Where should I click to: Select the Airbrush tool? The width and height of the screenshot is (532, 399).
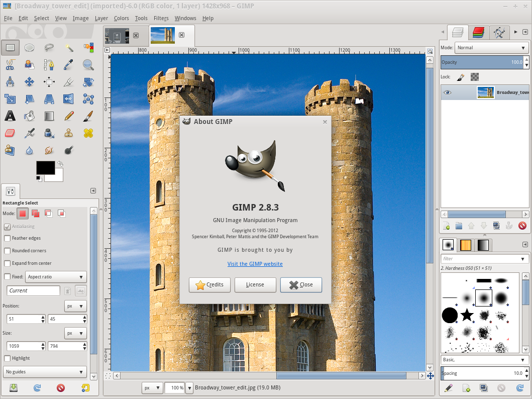tap(30, 133)
